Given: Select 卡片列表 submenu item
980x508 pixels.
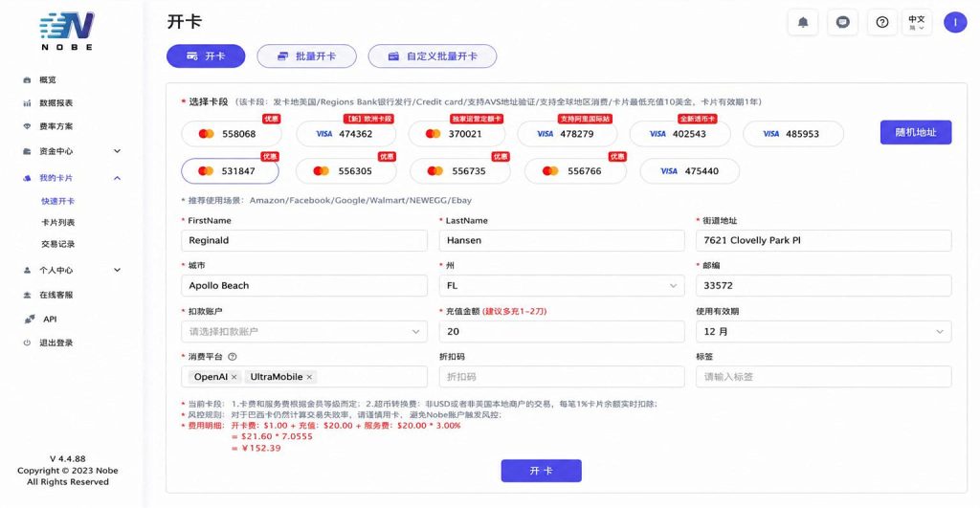Looking at the screenshot, I should pyautogui.click(x=58, y=223).
